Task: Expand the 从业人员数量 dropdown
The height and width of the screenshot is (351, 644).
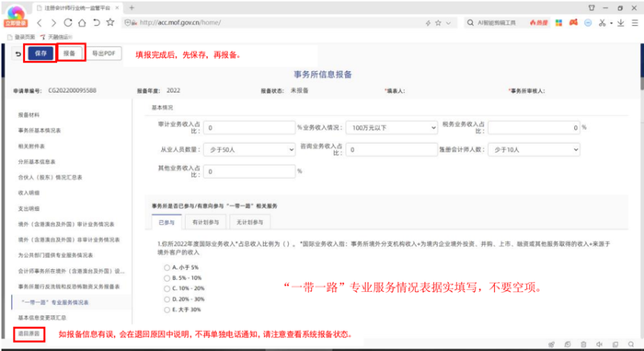Action: click(249, 150)
